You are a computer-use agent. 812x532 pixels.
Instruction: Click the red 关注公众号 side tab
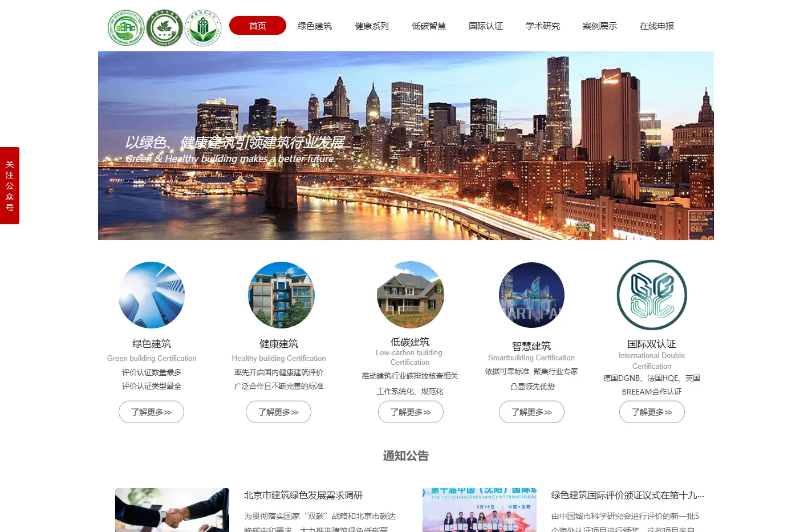10,185
